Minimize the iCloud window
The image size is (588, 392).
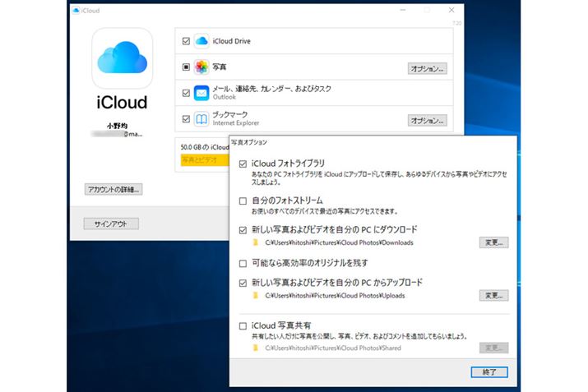[403, 10]
